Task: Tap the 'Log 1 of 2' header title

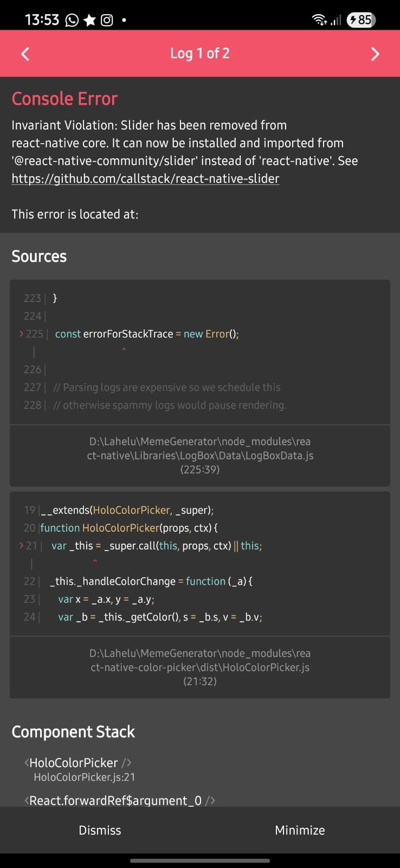Action: [x=199, y=54]
